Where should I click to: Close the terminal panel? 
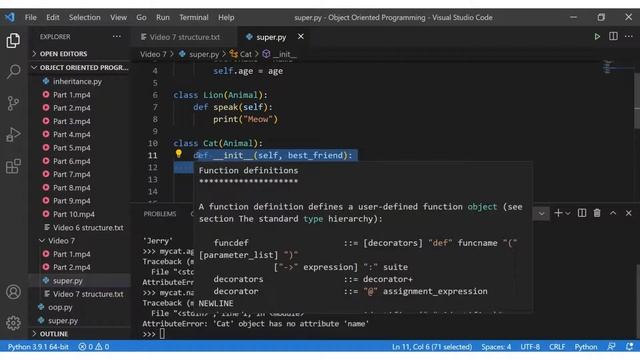pyautogui.click(x=629, y=213)
